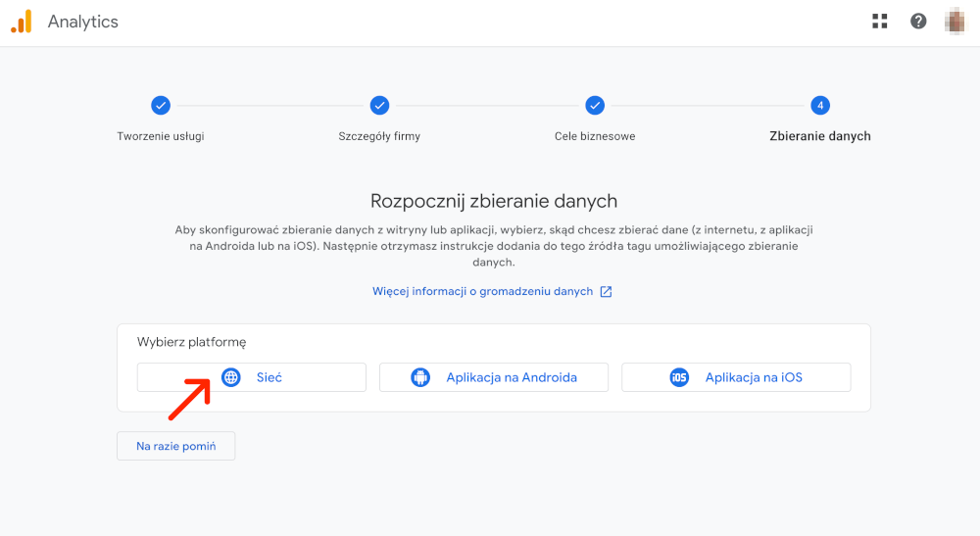This screenshot has height=536, width=980.
Task: Click the checkmark circle above Szczegóły firmy
Action: coord(379,105)
